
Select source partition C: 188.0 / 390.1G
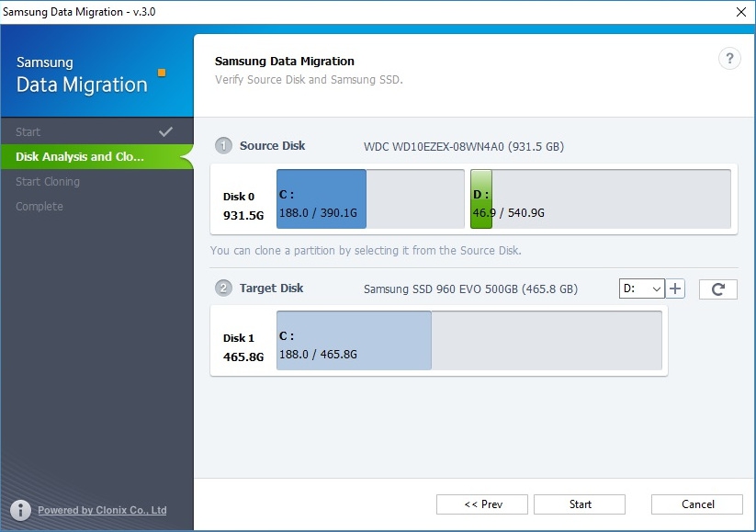coord(370,198)
